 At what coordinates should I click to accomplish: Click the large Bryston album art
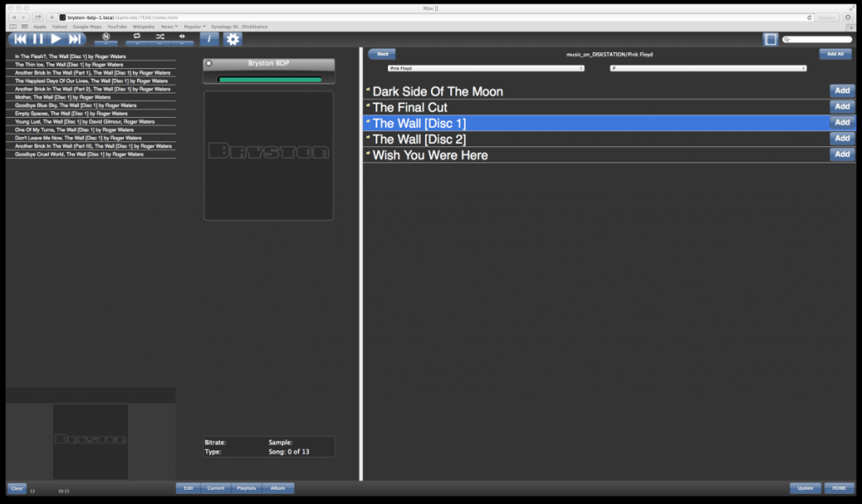(x=269, y=156)
